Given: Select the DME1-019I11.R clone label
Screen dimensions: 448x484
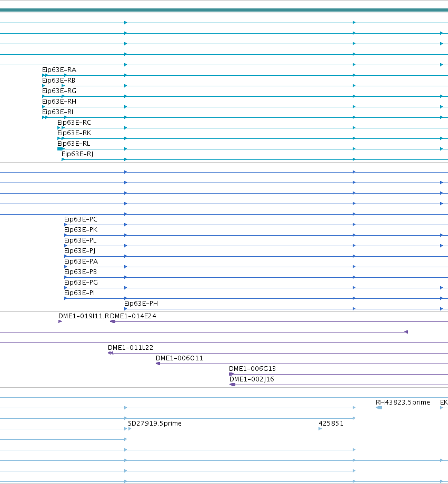Looking at the screenshot, I should [x=83, y=316].
